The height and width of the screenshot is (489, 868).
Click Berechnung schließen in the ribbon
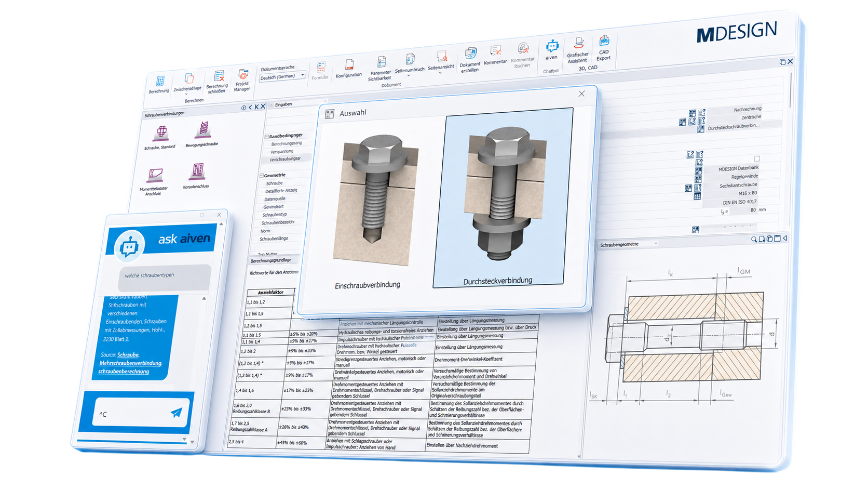[218, 82]
